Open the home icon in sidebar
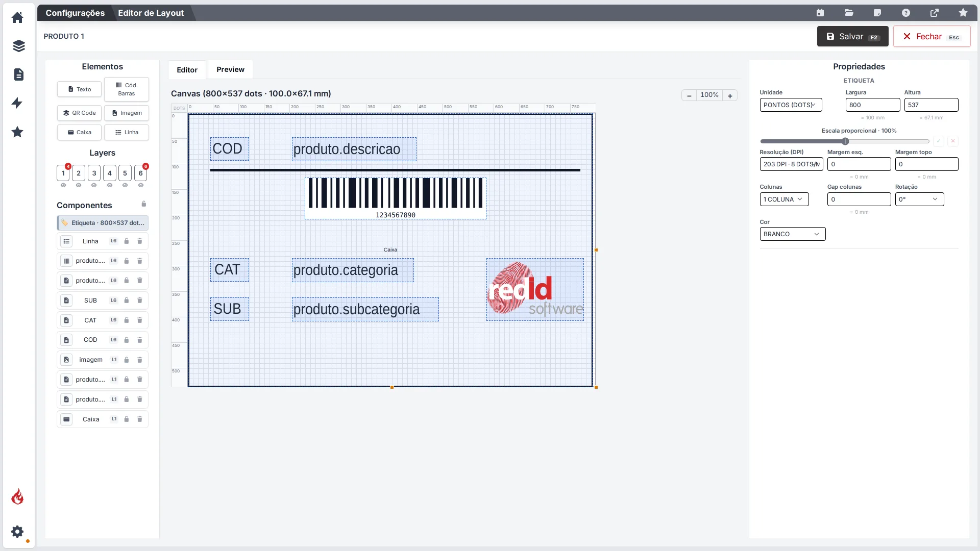The image size is (980, 551). (x=17, y=17)
